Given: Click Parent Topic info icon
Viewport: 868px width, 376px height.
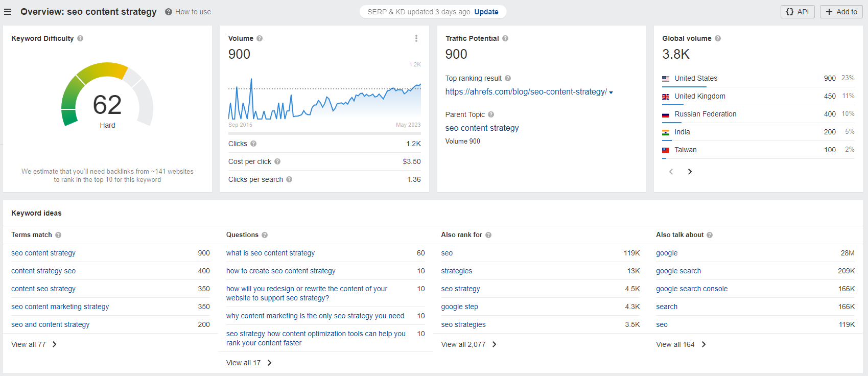Looking at the screenshot, I should coord(491,114).
